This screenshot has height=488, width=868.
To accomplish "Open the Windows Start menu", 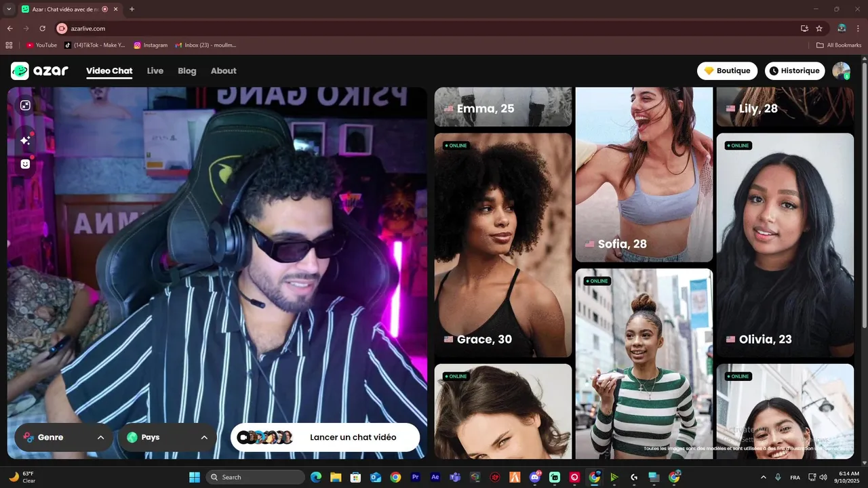I will [x=195, y=477].
